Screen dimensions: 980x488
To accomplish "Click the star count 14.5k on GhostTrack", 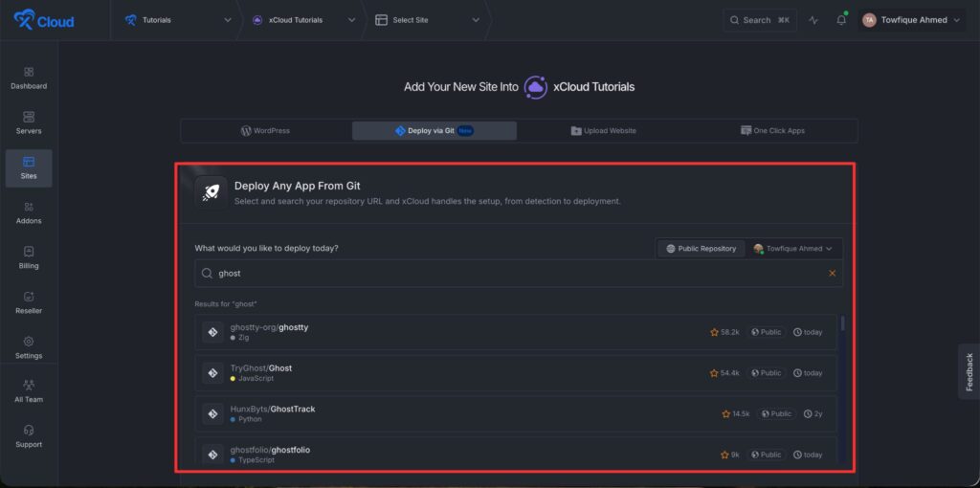I will [x=736, y=413].
